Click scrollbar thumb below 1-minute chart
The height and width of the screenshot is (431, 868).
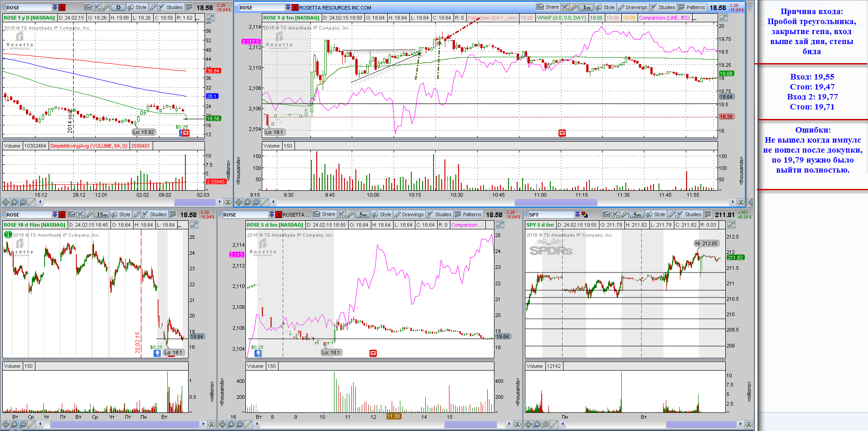(556, 202)
